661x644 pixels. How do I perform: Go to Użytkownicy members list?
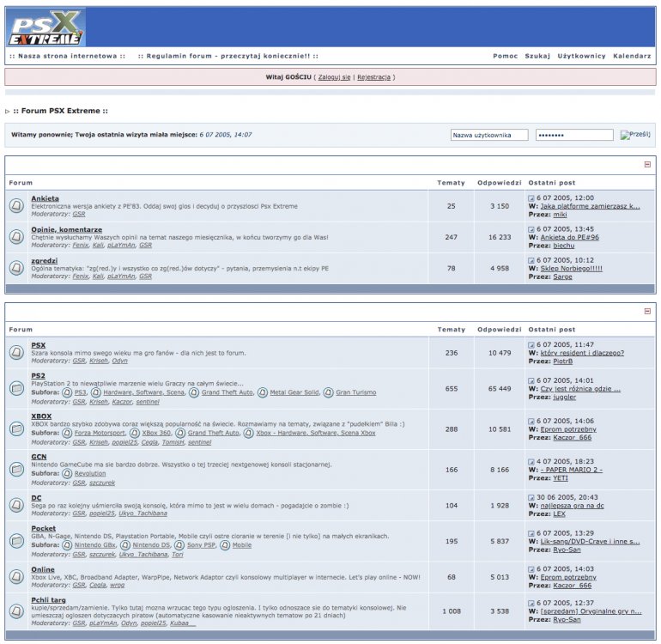581,56
